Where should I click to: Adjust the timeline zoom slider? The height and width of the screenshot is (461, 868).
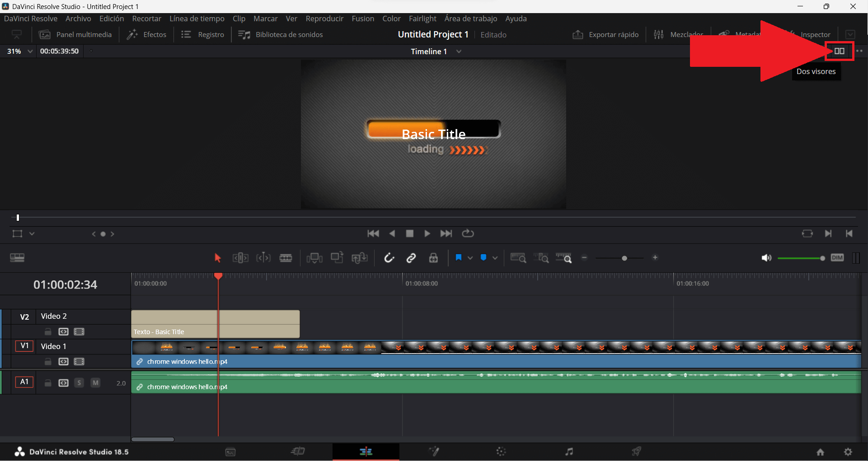point(624,258)
